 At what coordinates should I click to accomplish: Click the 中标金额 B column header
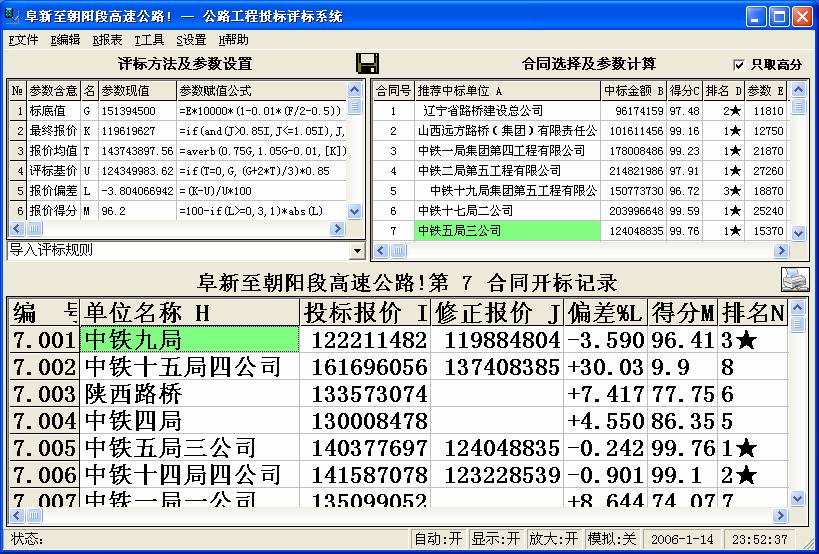(634, 91)
